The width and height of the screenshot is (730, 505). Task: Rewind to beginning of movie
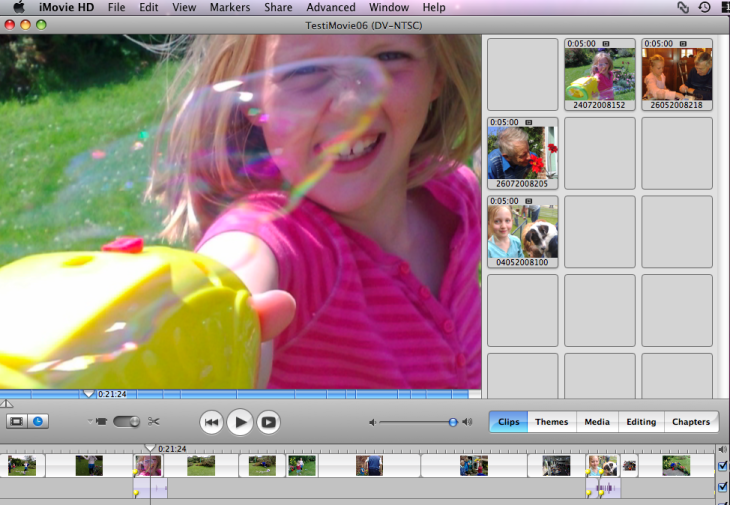pyautogui.click(x=211, y=422)
